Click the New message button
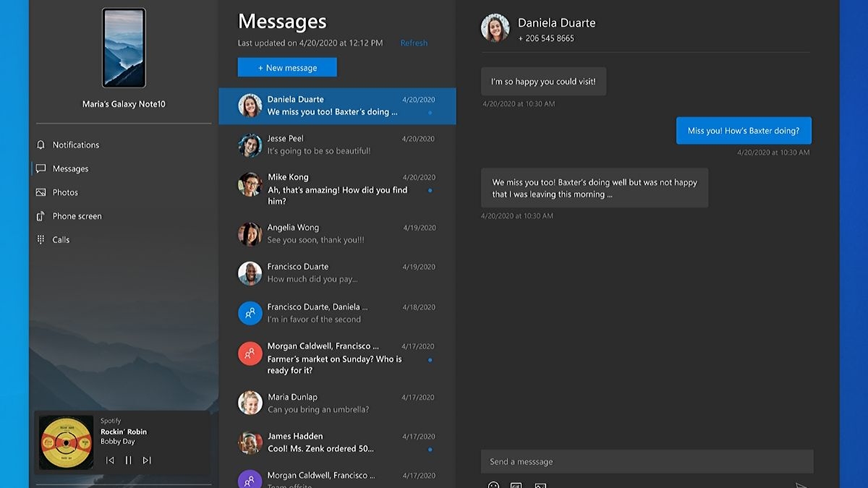Screen dimensions: 868x488 [287, 67]
